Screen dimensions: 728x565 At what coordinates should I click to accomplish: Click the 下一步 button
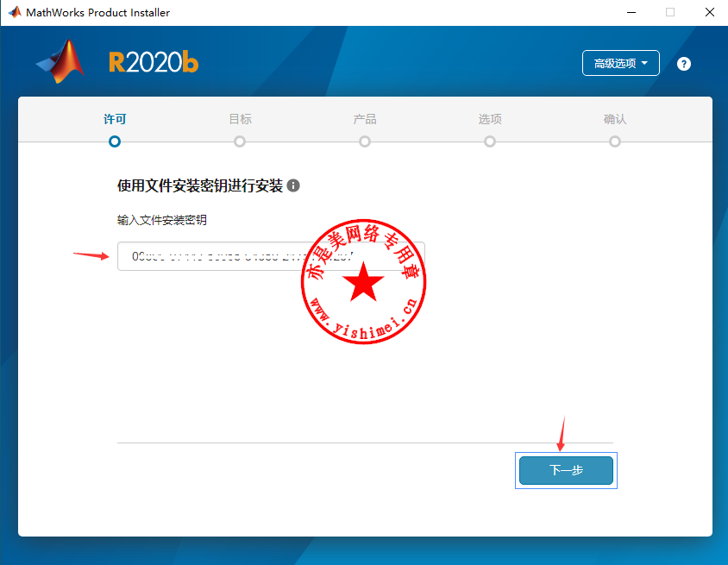(x=566, y=470)
